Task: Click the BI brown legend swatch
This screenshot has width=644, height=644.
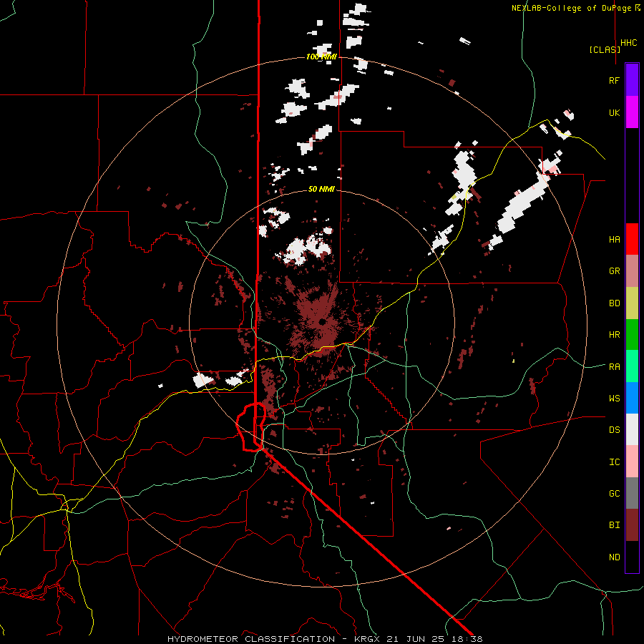Action: tap(632, 525)
